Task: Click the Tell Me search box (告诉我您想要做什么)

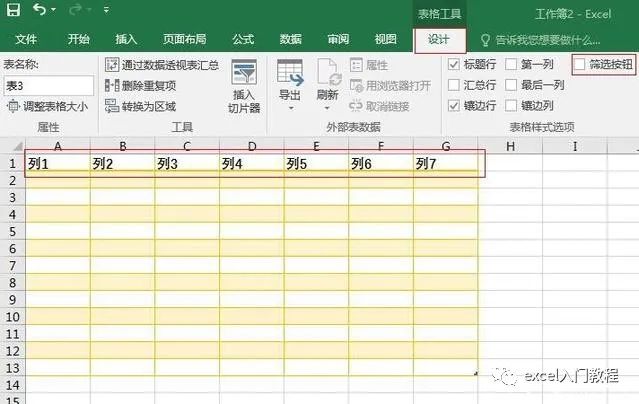Action: coord(546,40)
